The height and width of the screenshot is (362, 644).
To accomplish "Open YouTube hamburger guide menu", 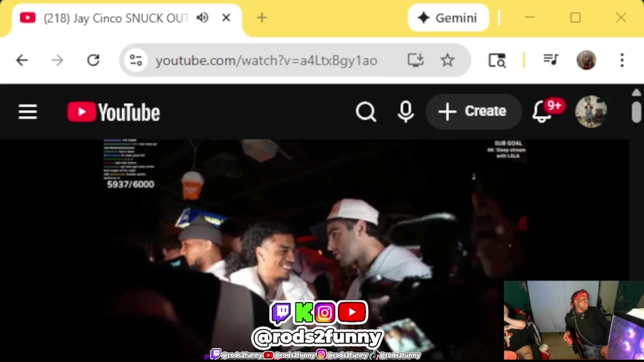I will point(28,112).
